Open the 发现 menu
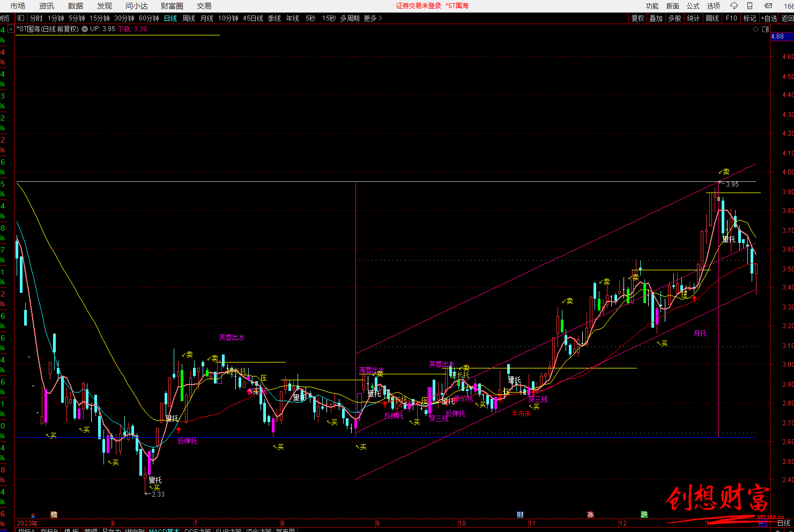 (x=105, y=6)
